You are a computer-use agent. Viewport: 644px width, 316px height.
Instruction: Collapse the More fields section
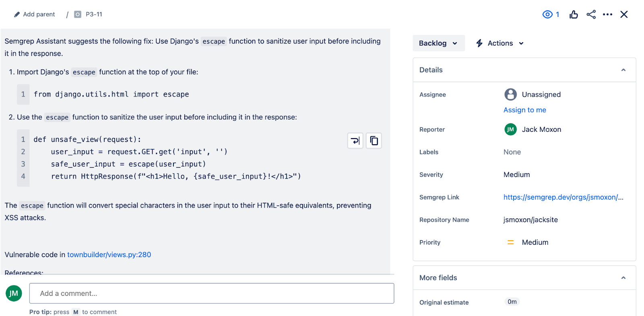click(x=623, y=278)
